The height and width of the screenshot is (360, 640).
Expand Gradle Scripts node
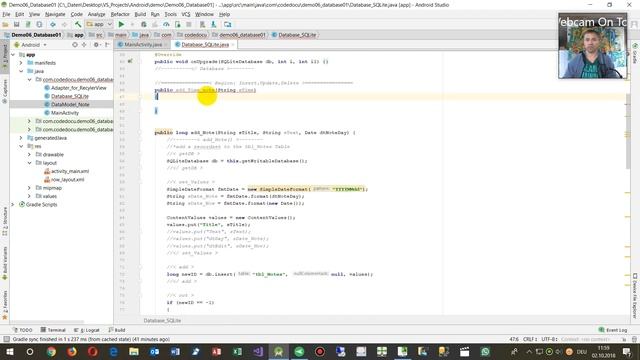13,204
